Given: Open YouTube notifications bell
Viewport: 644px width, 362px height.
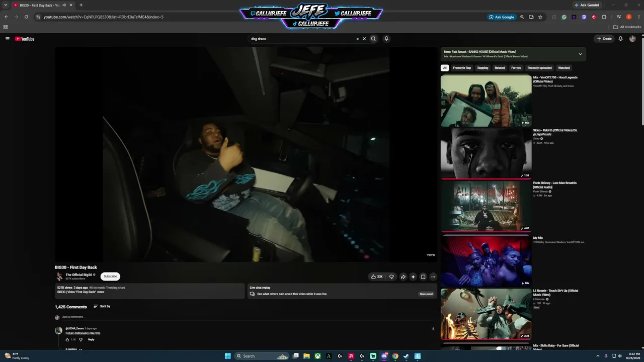Looking at the screenshot, I should [620, 39].
